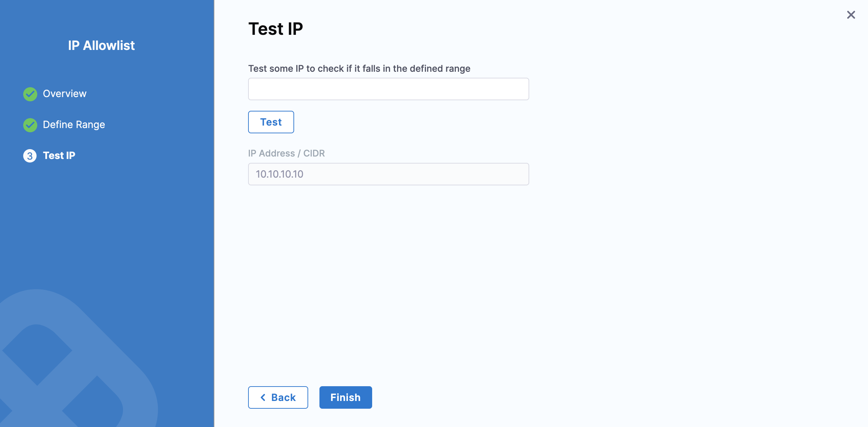Go to the Overview step
This screenshot has height=427, width=868.
(65, 94)
